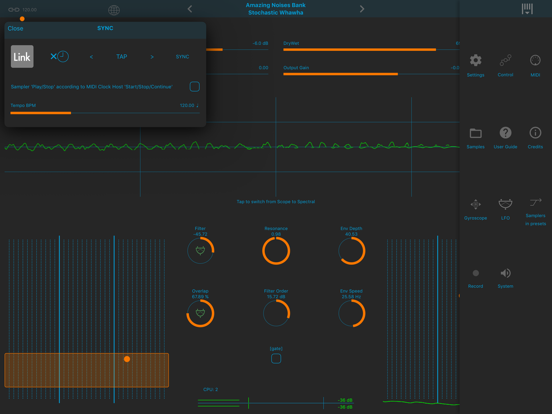Tap the TAP tempo button
552x414 pixels.
122,56
